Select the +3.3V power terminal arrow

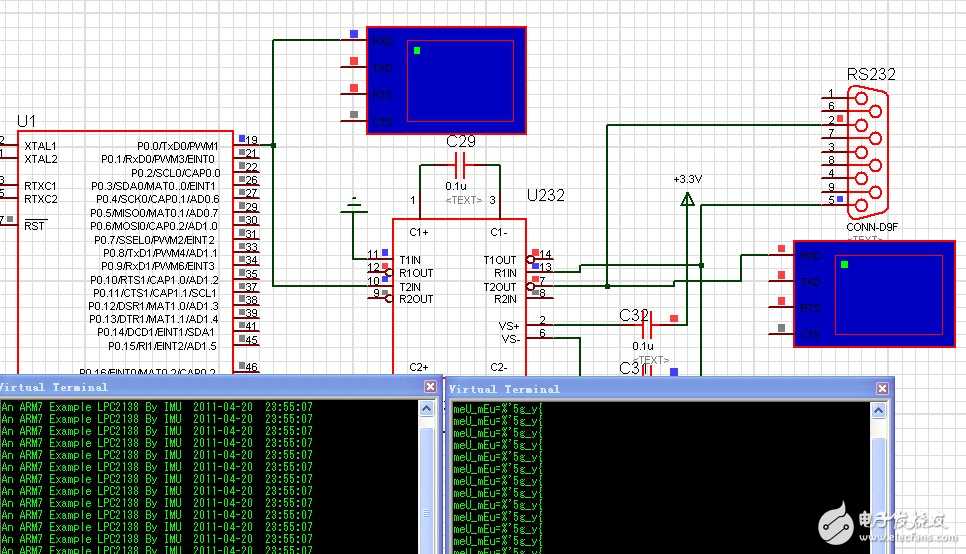687,199
